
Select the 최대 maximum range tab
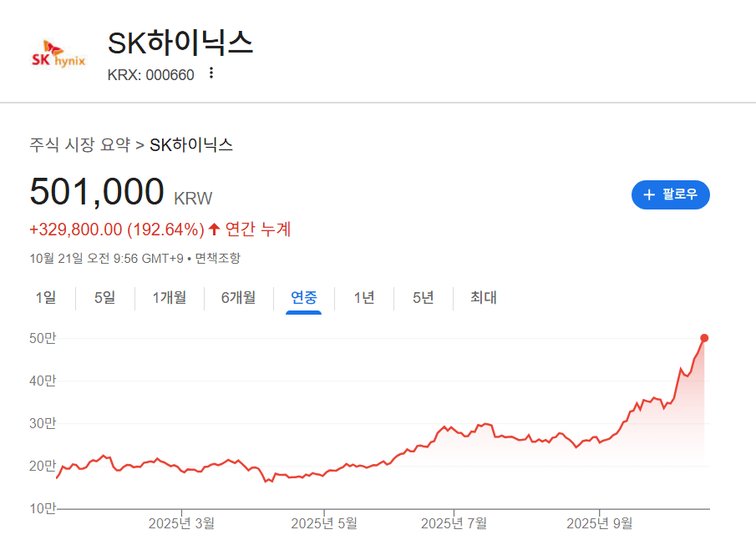[x=483, y=297]
